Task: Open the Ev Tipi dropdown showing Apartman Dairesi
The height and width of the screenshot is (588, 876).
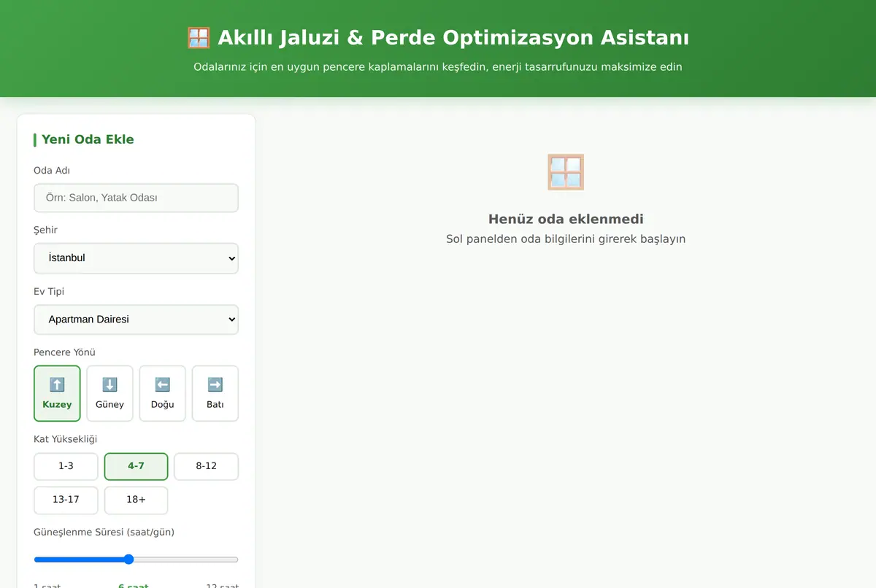Action: [136, 320]
